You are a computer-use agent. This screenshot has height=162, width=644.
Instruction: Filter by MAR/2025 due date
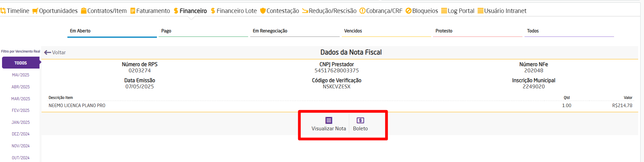pyautogui.click(x=21, y=99)
